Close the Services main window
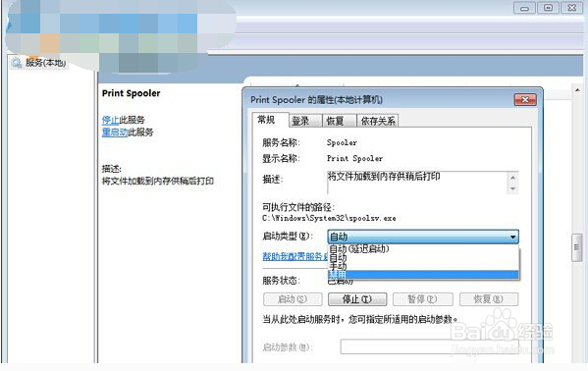This screenshot has height=371, width=588. tap(571, 8)
